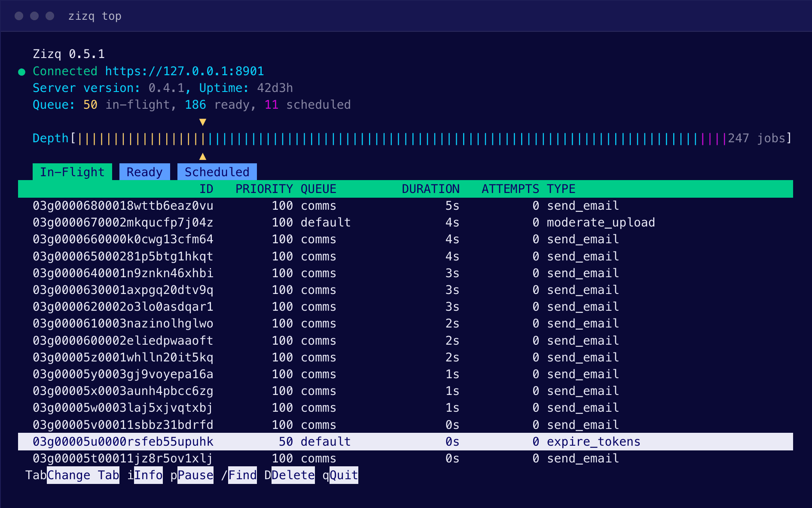Select job 03g00005v00011sbbz31bdrfd
The width and height of the screenshot is (812, 508).
406,425
